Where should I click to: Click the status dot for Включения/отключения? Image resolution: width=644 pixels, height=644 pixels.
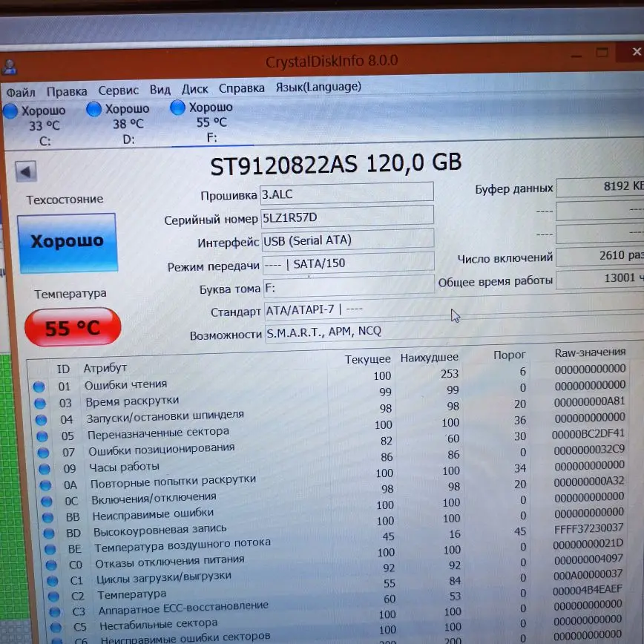point(47,501)
